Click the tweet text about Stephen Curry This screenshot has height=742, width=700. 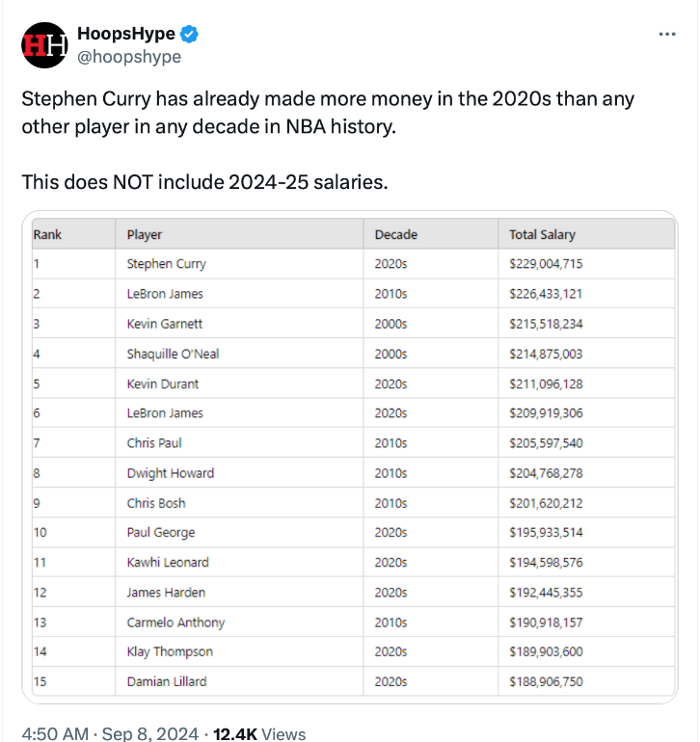(328, 113)
